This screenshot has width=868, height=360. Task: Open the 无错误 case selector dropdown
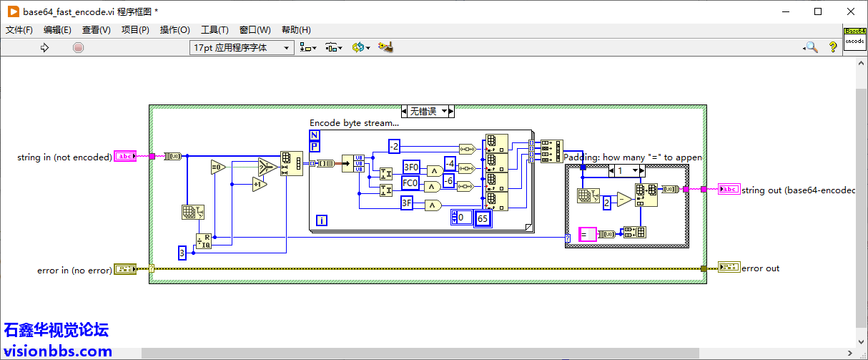(444, 111)
